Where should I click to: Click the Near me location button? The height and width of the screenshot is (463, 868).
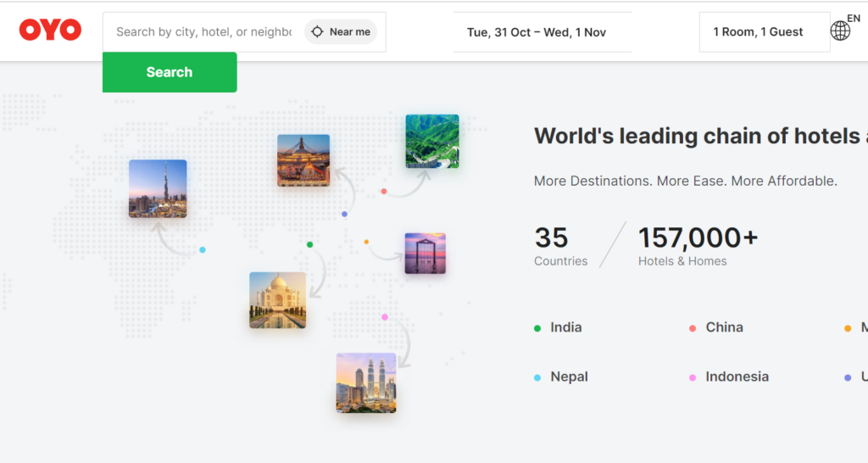pyautogui.click(x=341, y=32)
